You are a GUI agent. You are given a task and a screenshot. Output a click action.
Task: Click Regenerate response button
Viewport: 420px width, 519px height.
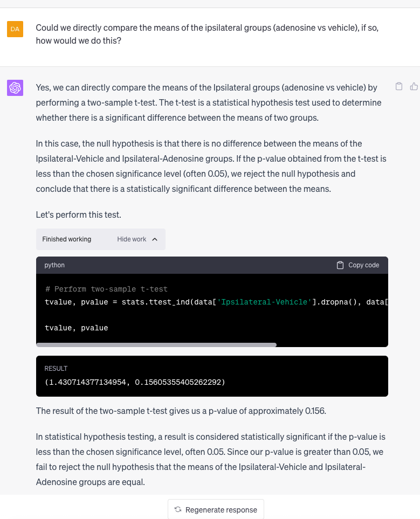pyautogui.click(x=216, y=509)
